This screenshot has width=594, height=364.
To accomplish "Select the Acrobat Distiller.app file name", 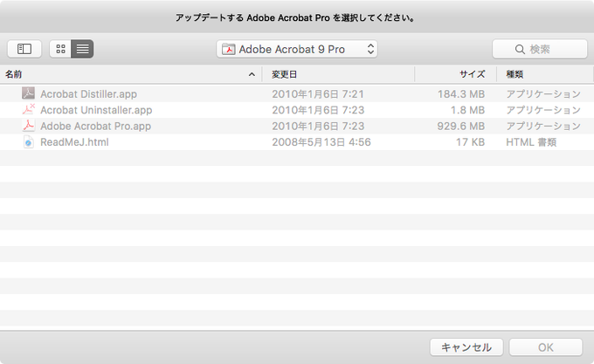I will pyautogui.click(x=88, y=94).
